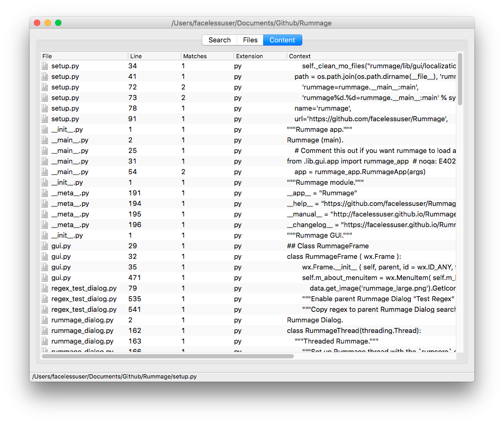
Task: Select rummage_dialog.py filename at line 162
Action: click(83, 331)
